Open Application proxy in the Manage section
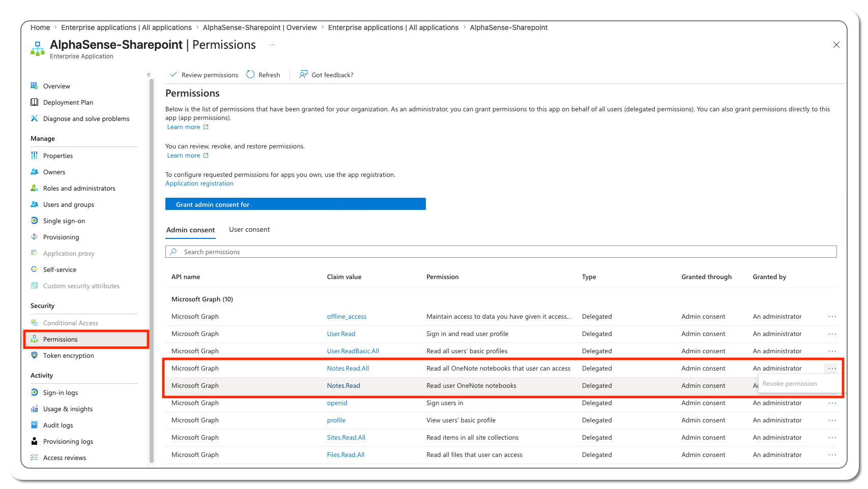 pyautogui.click(x=69, y=253)
